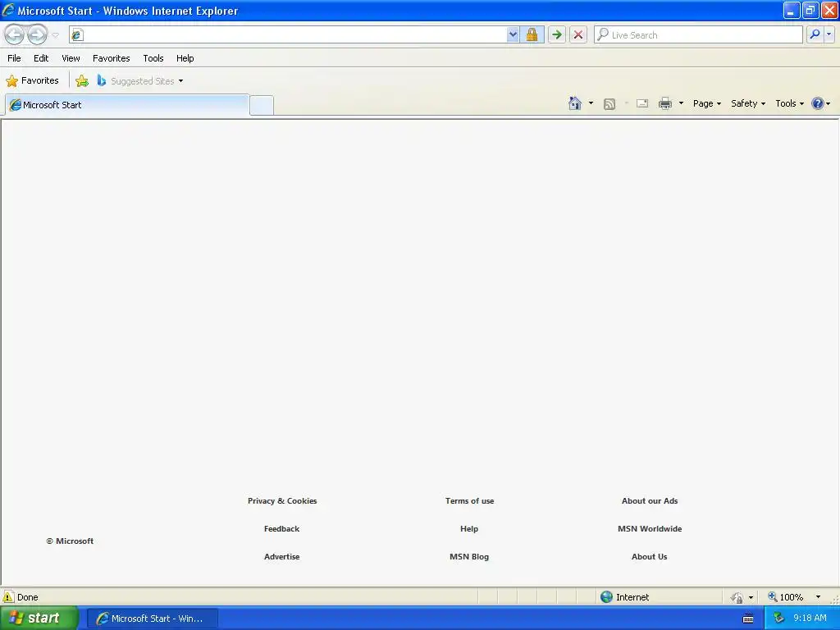Click the Windows start button
Image resolution: width=840 pixels, height=630 pixels.
[39, 619]
